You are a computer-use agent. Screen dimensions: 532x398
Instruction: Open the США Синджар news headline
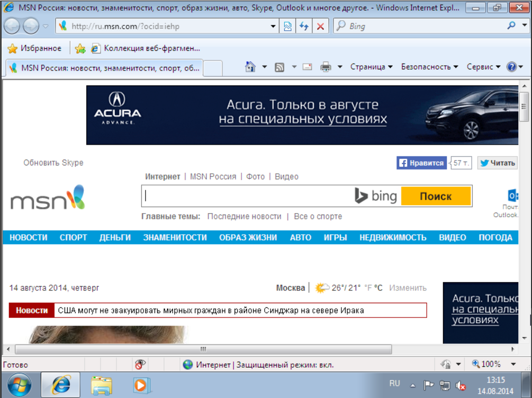[x=211, y=311]
